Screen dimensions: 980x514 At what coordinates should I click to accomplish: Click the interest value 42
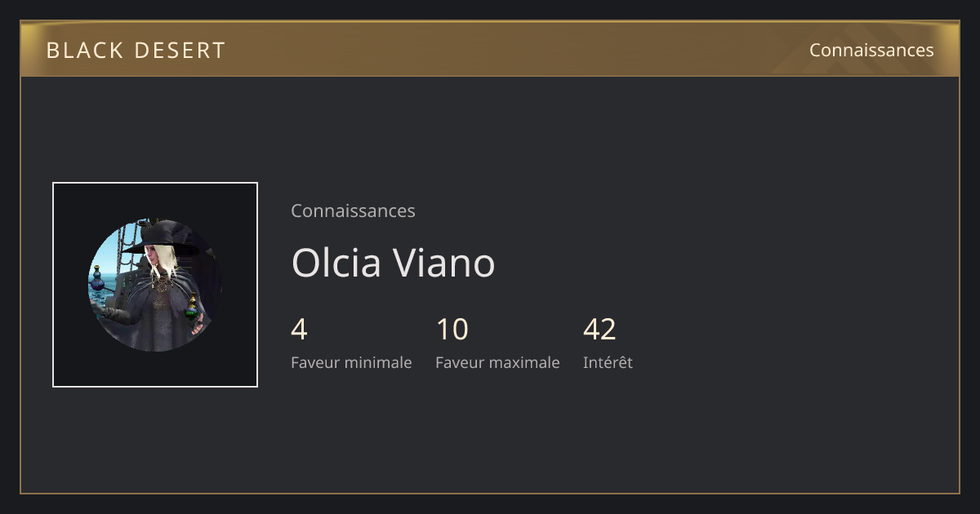point(599,330)
